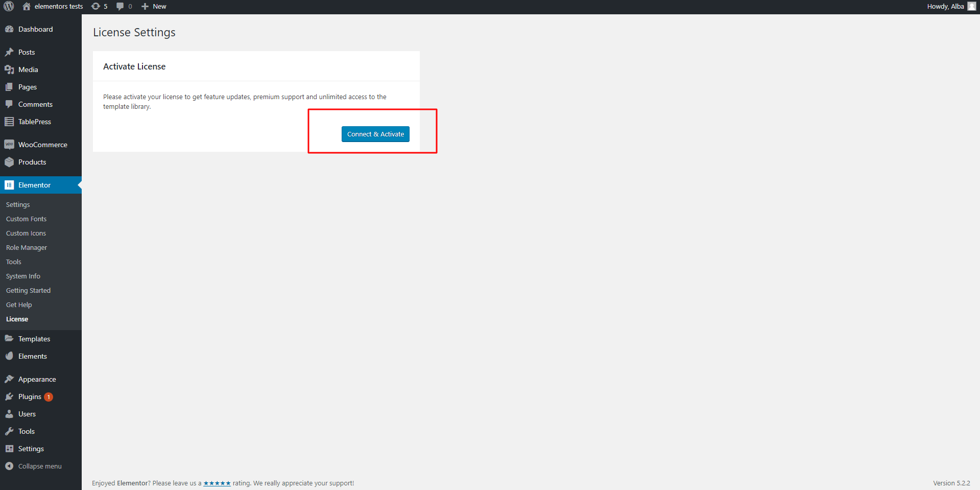Click the Pages icon in sidebar
Viewport: 980px width, 490px height.
9,87
